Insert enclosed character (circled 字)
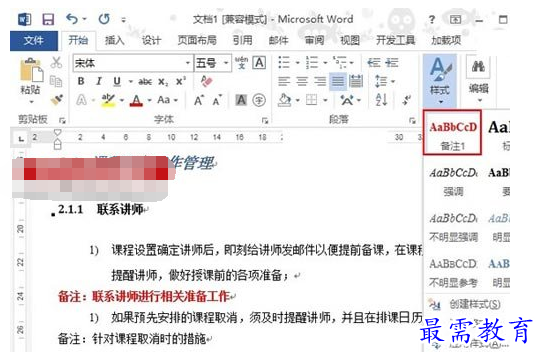 tap(259, 100)
